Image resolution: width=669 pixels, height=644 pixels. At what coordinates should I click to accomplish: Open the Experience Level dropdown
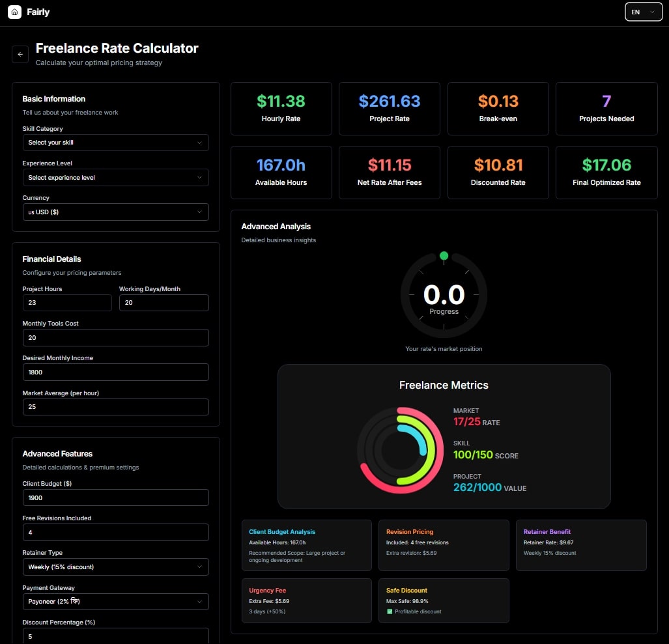point(115,177)
